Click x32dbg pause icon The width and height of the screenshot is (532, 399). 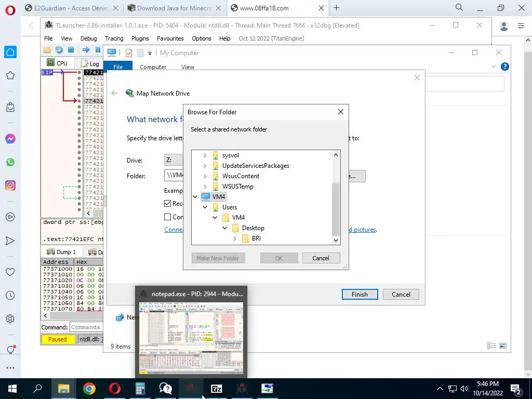coord(98,50)
